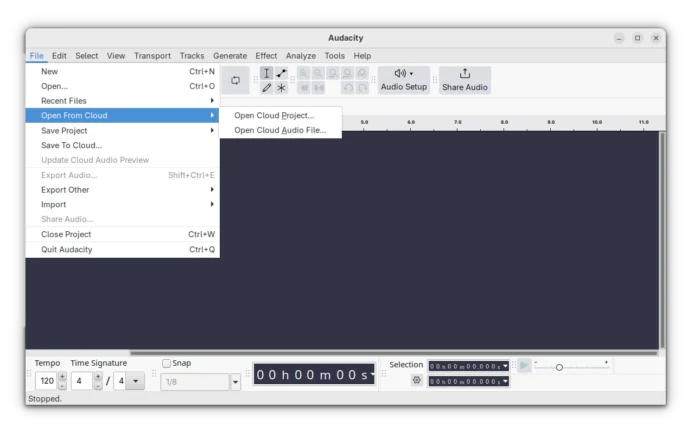This screenshot has width=700, height=439.
Task: Click Save To Cloud... in File menu
Action: (71, 145)
